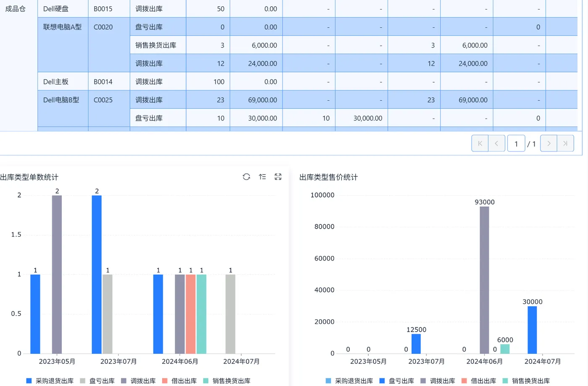
Task: Select the 联想电脑A型 product cell
Action: (63, 45)
